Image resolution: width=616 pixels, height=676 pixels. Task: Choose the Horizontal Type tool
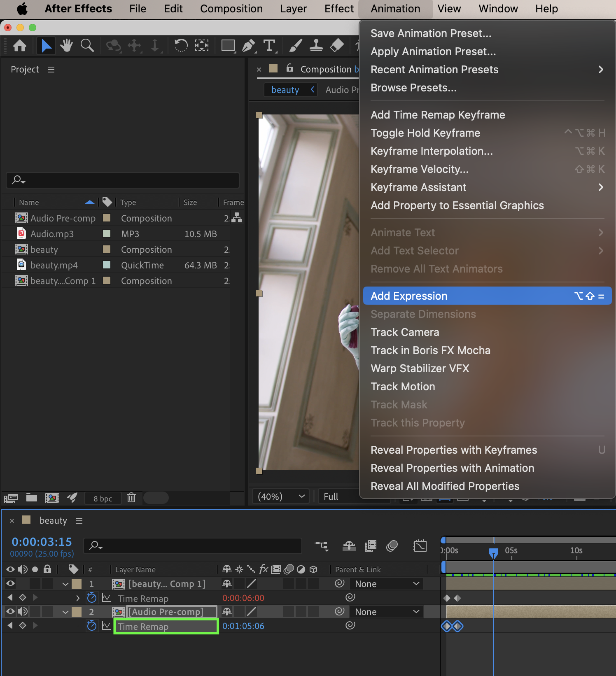tap(269, 45)
